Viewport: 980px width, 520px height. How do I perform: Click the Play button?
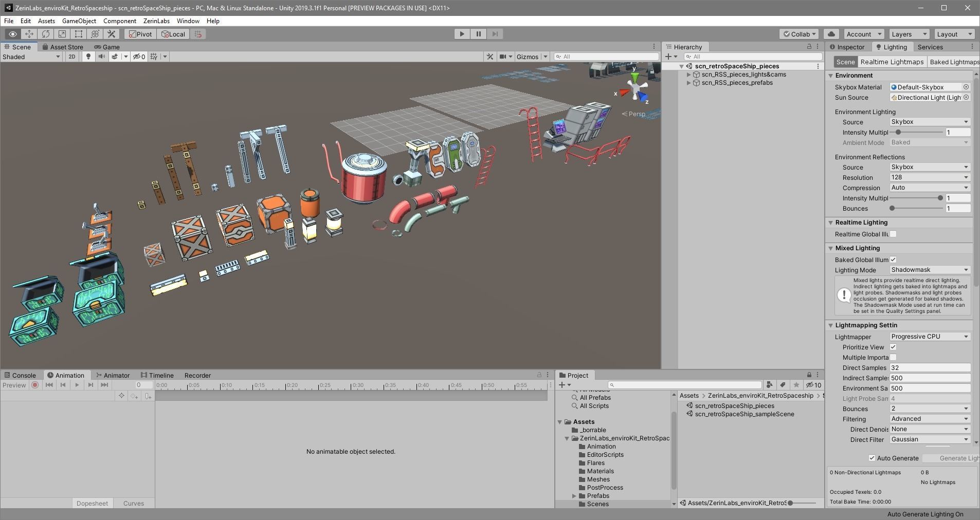(x=462, y=34)
